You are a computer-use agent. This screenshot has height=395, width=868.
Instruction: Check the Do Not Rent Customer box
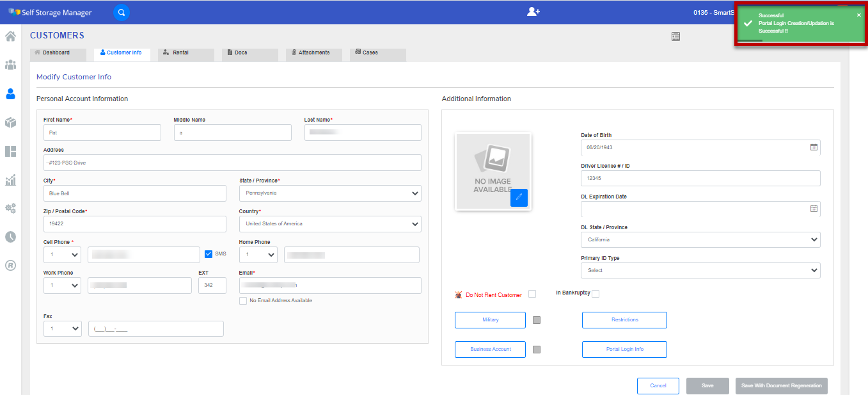(532, 294)
